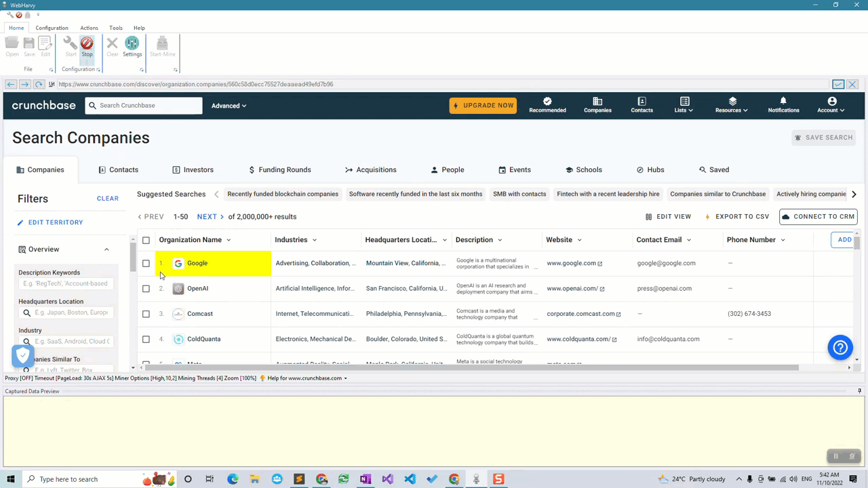Open the Contacts nav icon

click(642, 101)
